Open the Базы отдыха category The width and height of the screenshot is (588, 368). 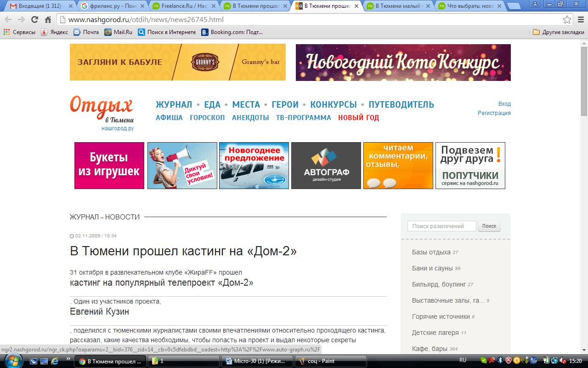coord(431,252)
